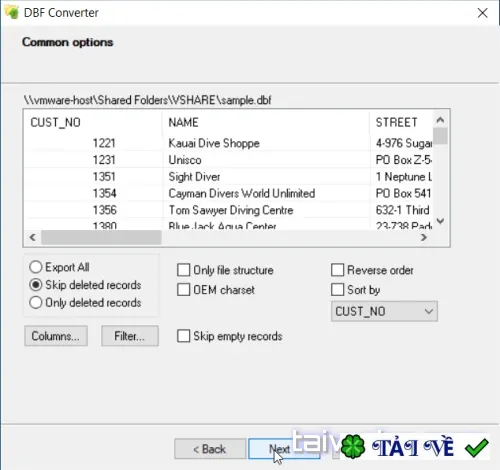Open the Filter... dialog
The height and width of the screenshot is (470, 500).
pos(130,336)
